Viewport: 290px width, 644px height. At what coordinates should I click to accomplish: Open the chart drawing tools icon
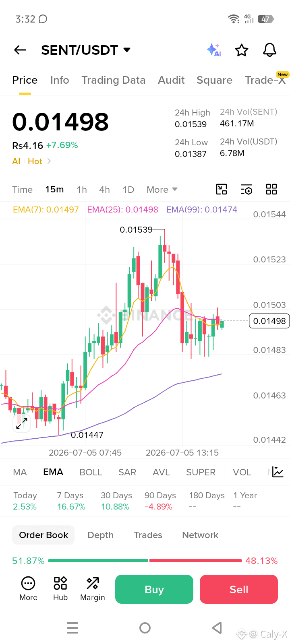coord(222,189)
